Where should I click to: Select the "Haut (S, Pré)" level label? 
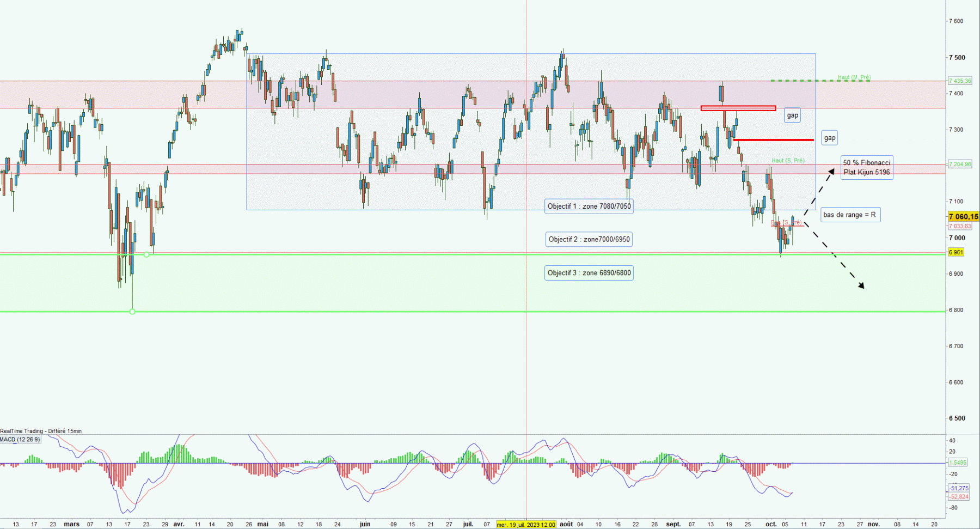coord(788,161)
